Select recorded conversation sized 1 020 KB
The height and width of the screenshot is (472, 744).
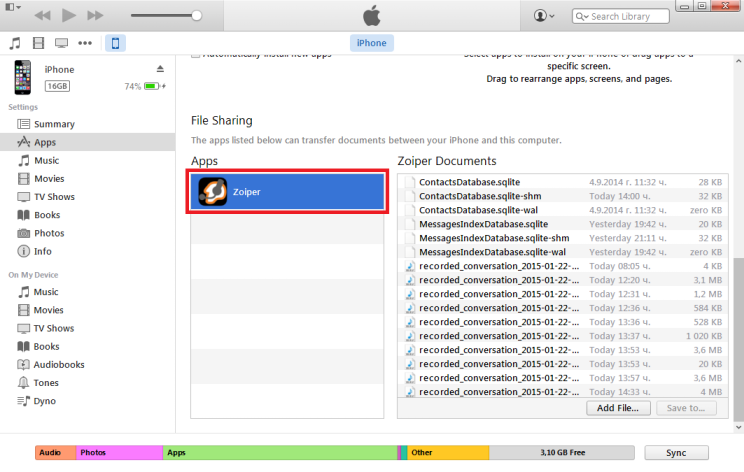[x=563, y=336]
